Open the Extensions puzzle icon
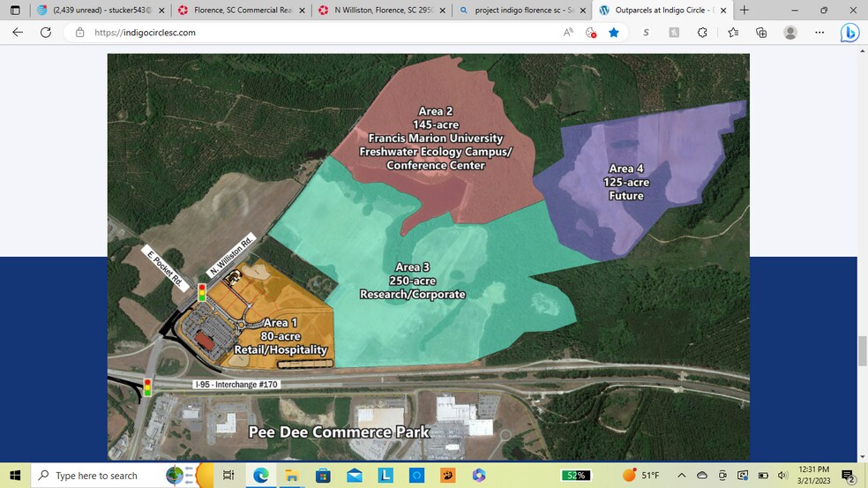 pos(703,33)
